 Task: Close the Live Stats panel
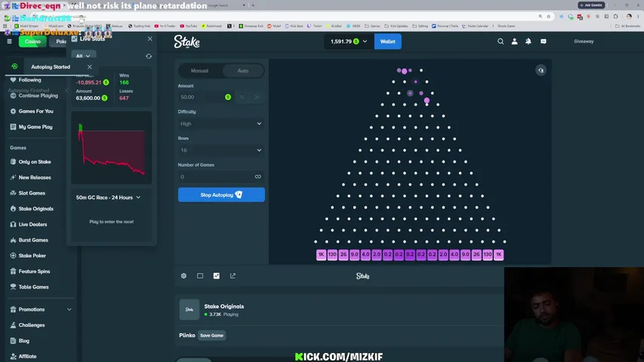[150, 38]
